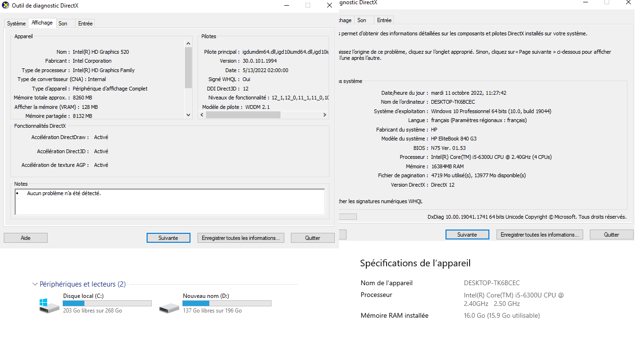
Task: Click the driver date 5/13/2022 02:00:00
Action: coord(265,70)
